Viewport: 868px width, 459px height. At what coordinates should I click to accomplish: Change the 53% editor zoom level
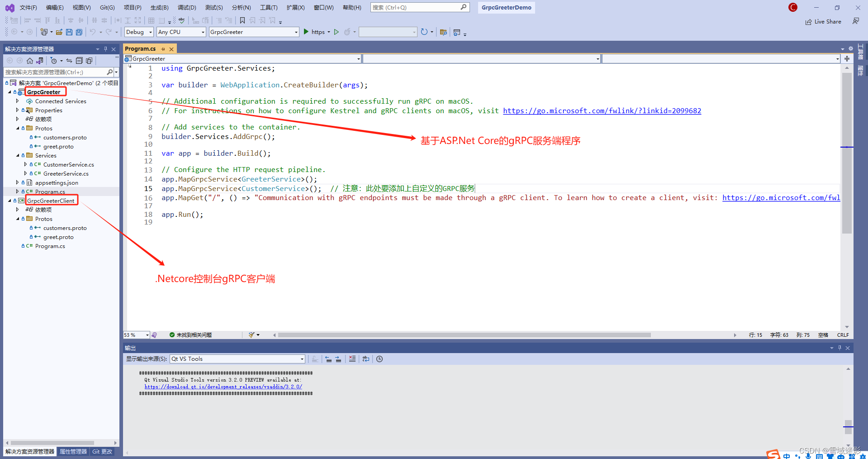click(136, 335)
